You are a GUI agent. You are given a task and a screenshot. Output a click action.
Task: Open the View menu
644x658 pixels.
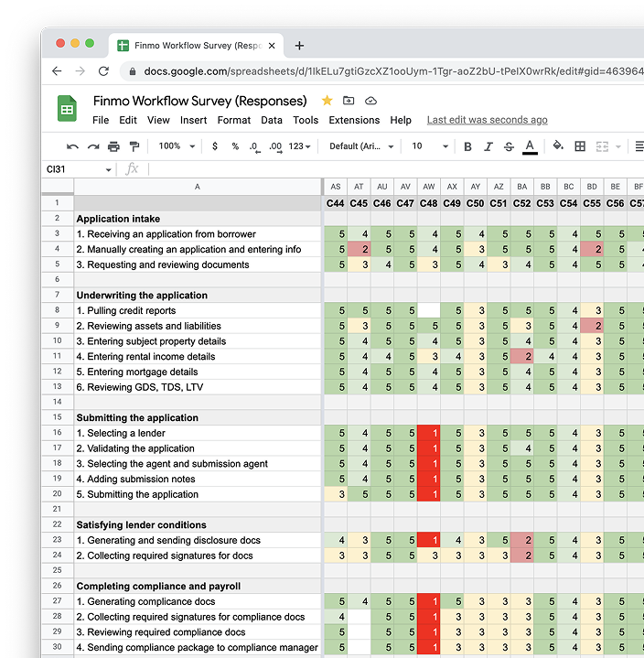[158, 120]
